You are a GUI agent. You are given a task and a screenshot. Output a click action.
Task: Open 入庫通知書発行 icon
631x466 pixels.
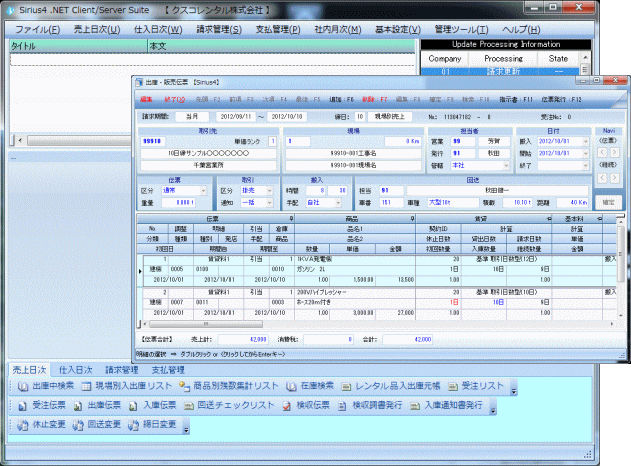415,406
